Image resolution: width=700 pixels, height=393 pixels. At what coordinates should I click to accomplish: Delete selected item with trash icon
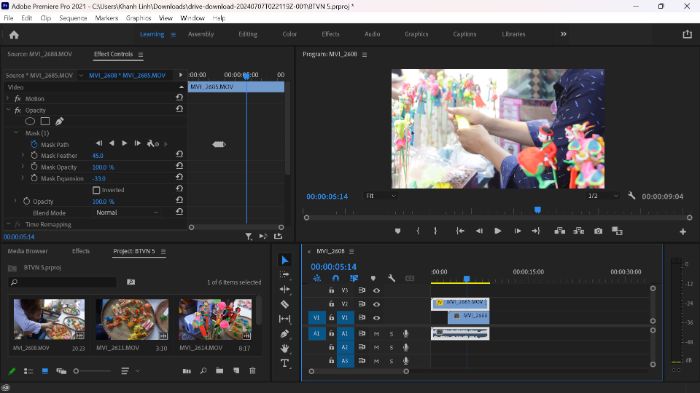[x=252, y=371]
